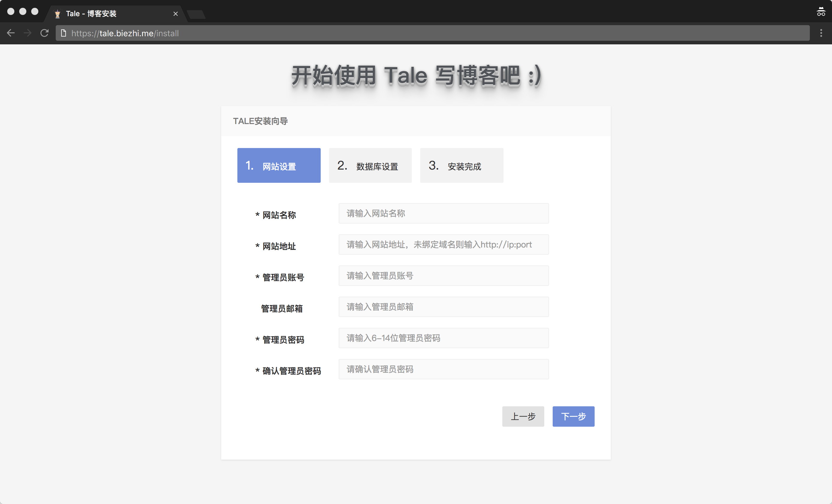832x504 pixels.
Task: Focus the 管理员账号 input
Action: pos(443,276)
